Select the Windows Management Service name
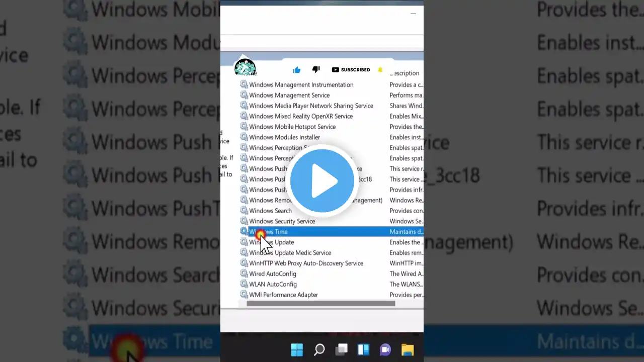The height and width of the screenshot is (362, 644). [289, 96]
